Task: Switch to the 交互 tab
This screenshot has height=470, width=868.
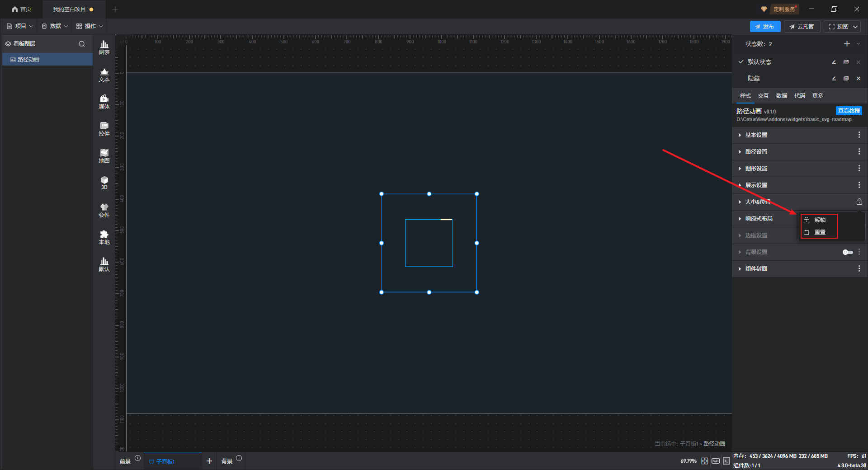Action: point(764,96)
